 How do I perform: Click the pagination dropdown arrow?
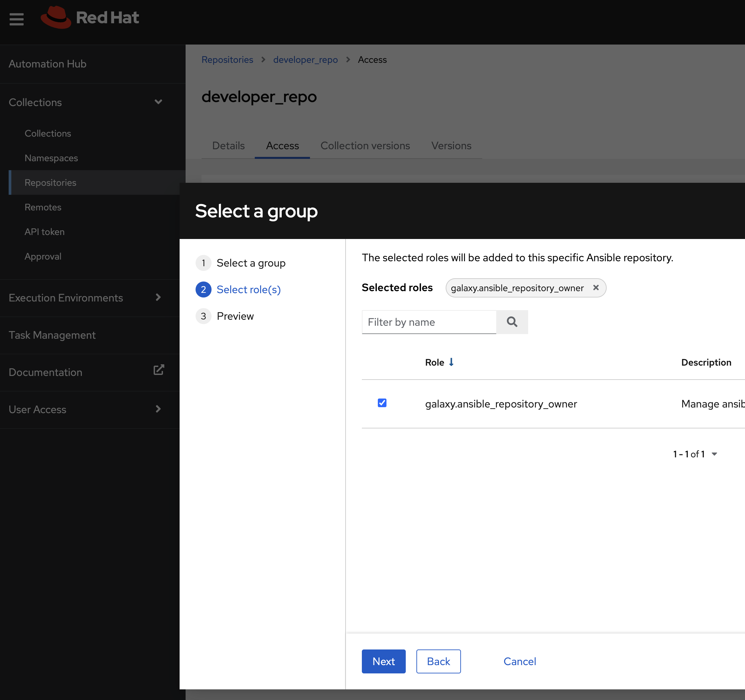click(718, 454)
